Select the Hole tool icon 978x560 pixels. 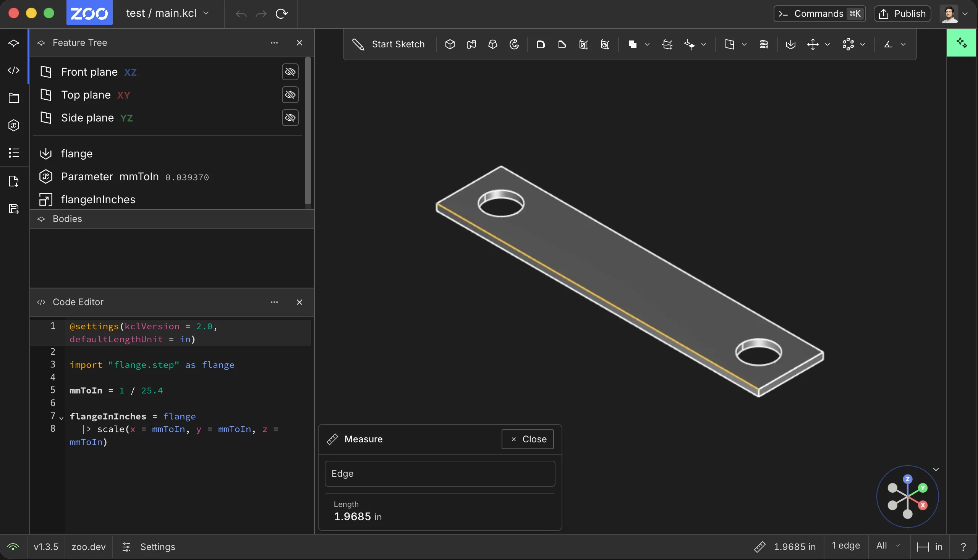click(605, 44)
